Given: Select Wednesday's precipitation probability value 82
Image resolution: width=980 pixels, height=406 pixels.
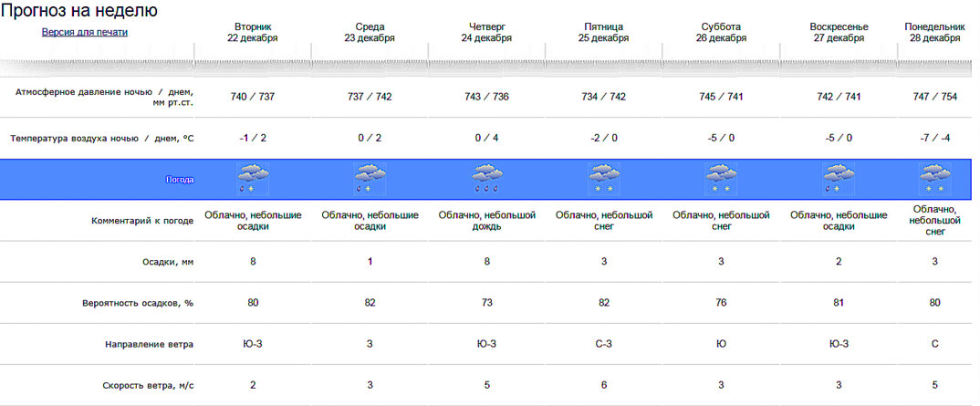Looking at the screenshot, I should click(370, 303).
